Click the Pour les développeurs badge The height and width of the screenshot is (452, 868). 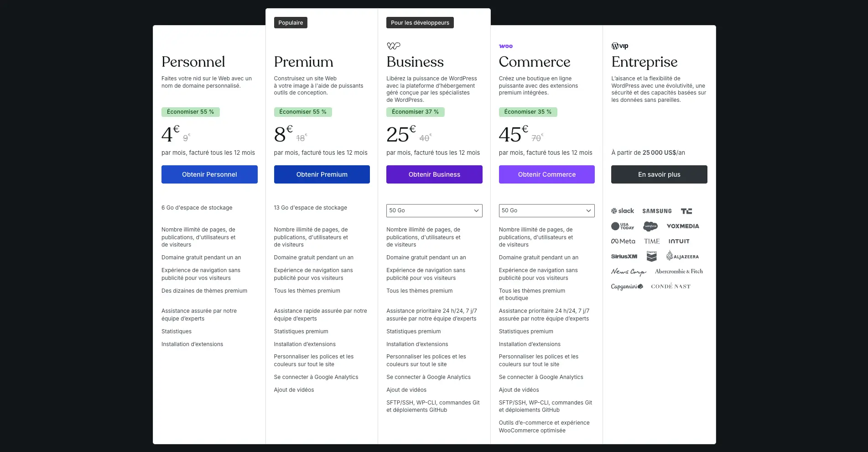(x=419, y=22)
